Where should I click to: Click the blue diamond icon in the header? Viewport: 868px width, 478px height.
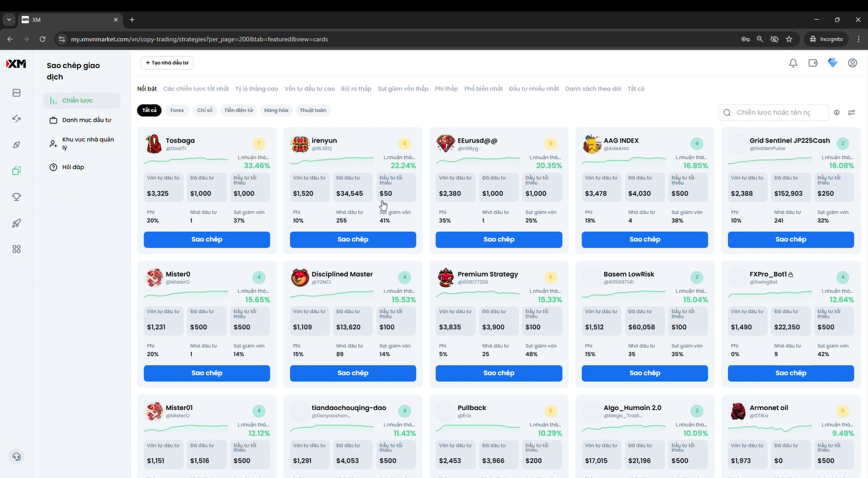click(x=832, y=63)
